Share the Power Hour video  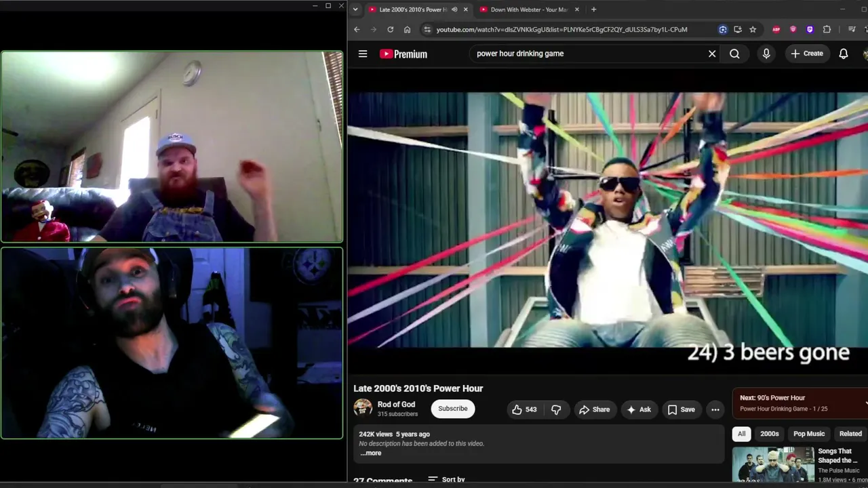(594, 409)
